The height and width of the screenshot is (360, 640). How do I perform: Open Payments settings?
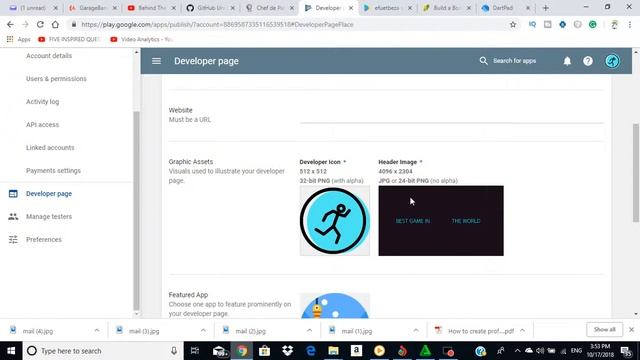[53, 171]
